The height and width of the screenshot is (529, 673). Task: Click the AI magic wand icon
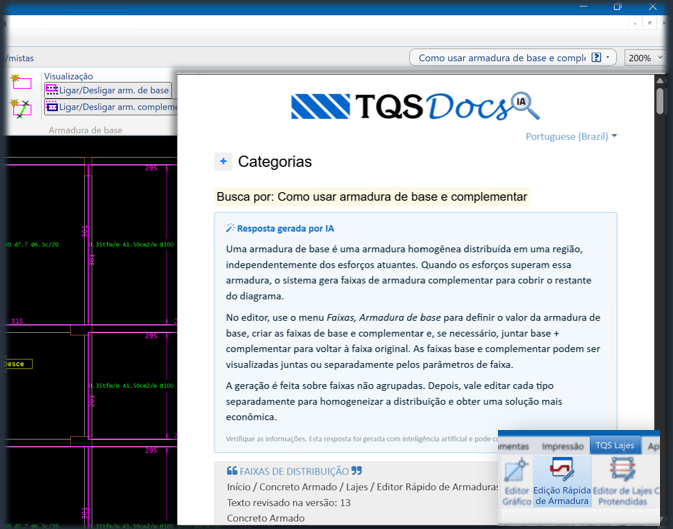(230, 228)
